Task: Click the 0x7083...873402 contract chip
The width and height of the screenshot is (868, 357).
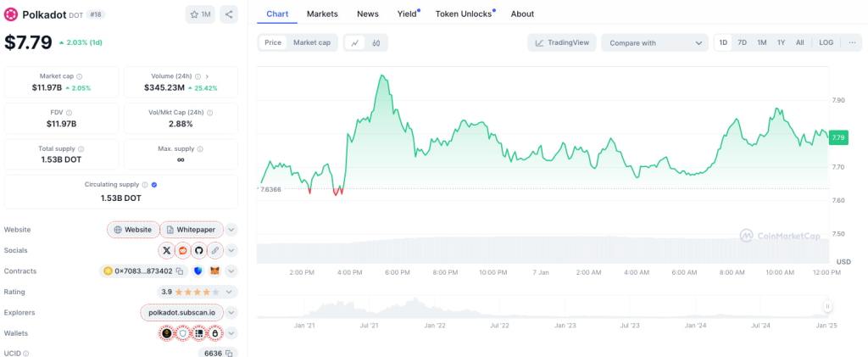Action: click(x=142, y=271)
